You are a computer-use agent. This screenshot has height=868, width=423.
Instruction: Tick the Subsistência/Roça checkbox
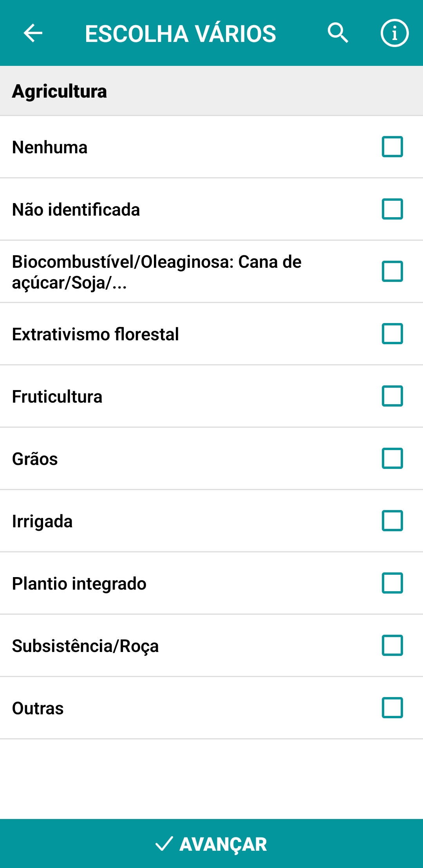pos(392,645)
